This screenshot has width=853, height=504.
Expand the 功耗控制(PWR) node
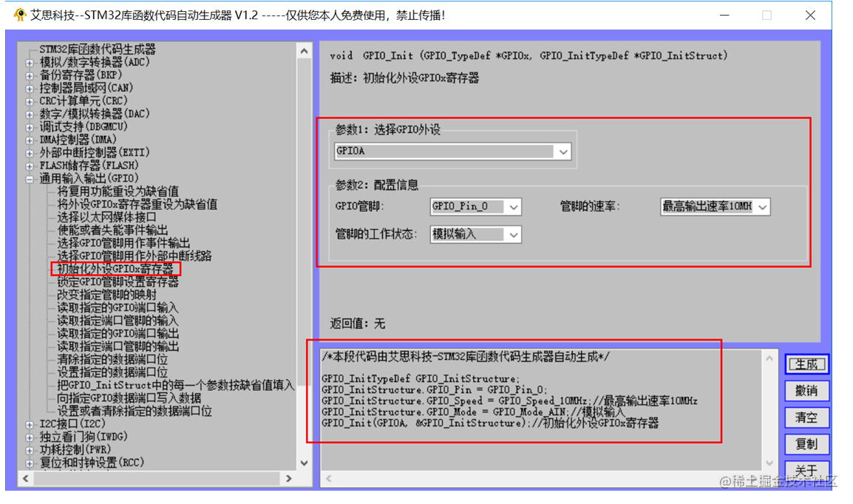click(30, 451)
